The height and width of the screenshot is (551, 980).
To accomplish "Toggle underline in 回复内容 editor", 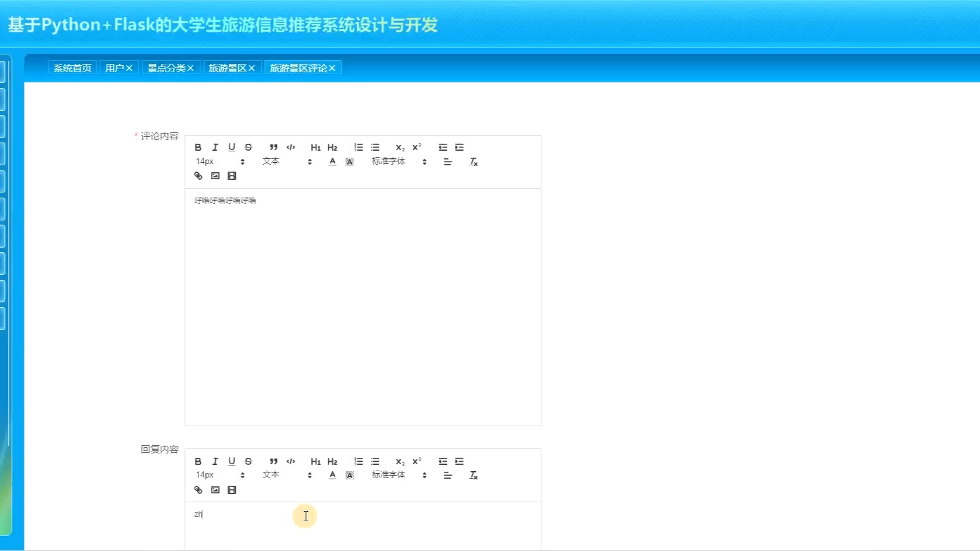I will 231,462.
